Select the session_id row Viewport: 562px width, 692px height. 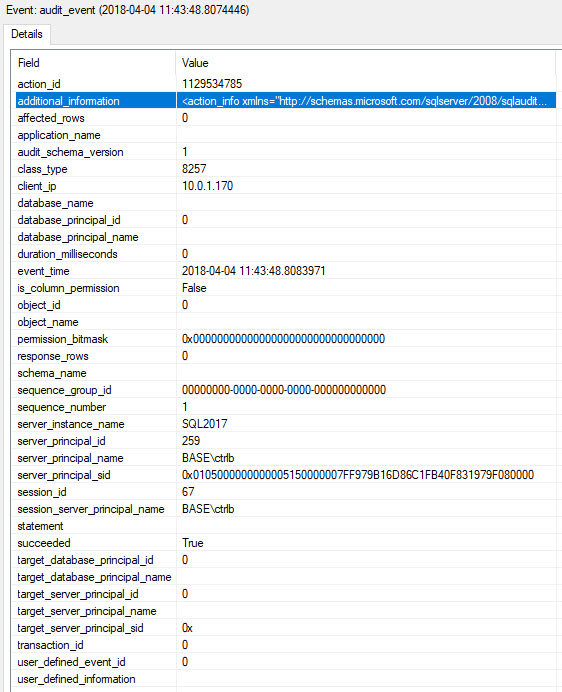286,492
